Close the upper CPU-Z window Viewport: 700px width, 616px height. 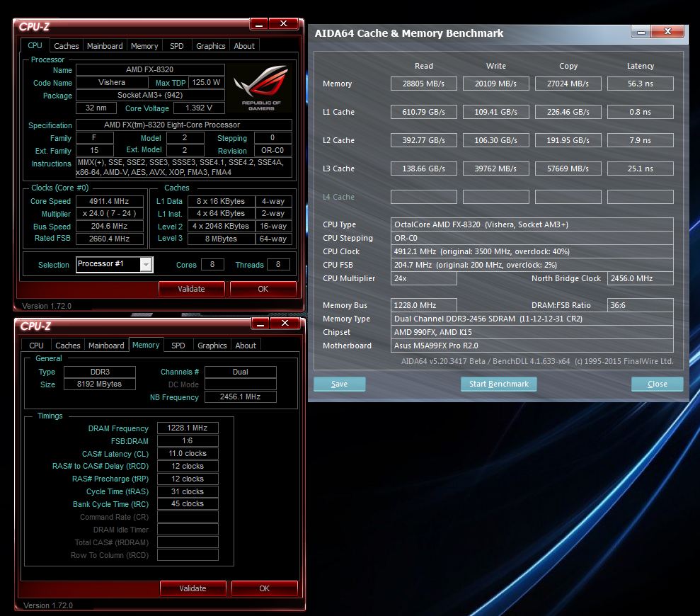(x=283, y=23)
